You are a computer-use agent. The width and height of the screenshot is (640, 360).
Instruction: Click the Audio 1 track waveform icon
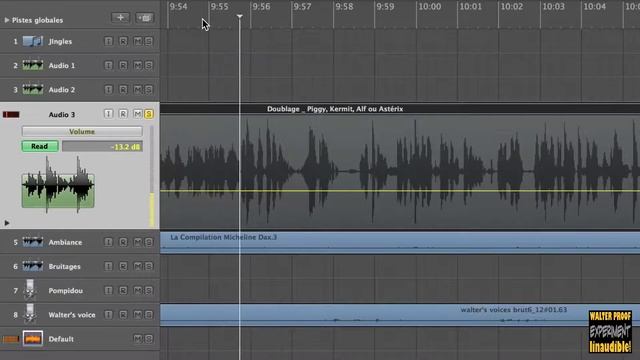33,65
